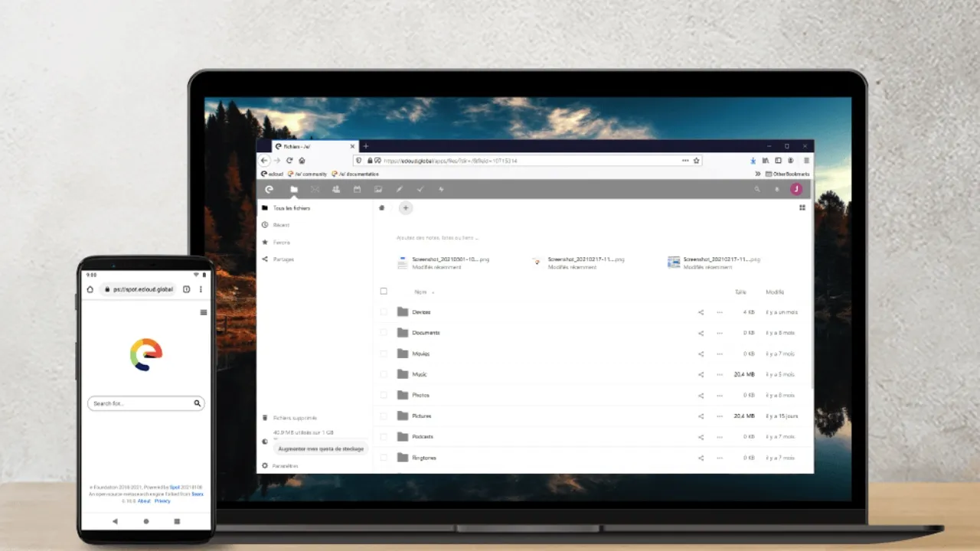
Task: Click the search magnifier in the top bar
Action: click(757, 189)
